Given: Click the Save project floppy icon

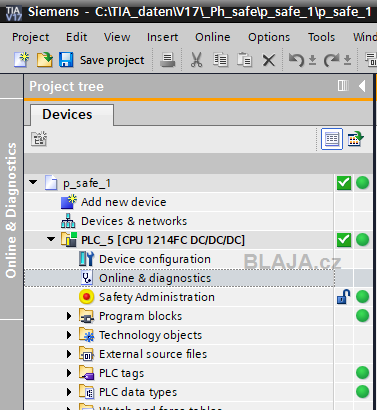Looking at the screenshot, I should 66,60.
